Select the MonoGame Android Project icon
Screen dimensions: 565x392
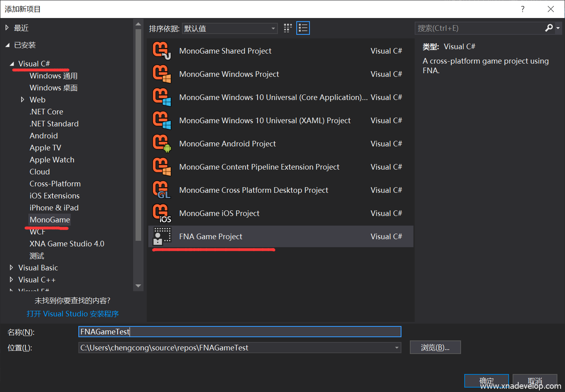(x=162, y=144)
